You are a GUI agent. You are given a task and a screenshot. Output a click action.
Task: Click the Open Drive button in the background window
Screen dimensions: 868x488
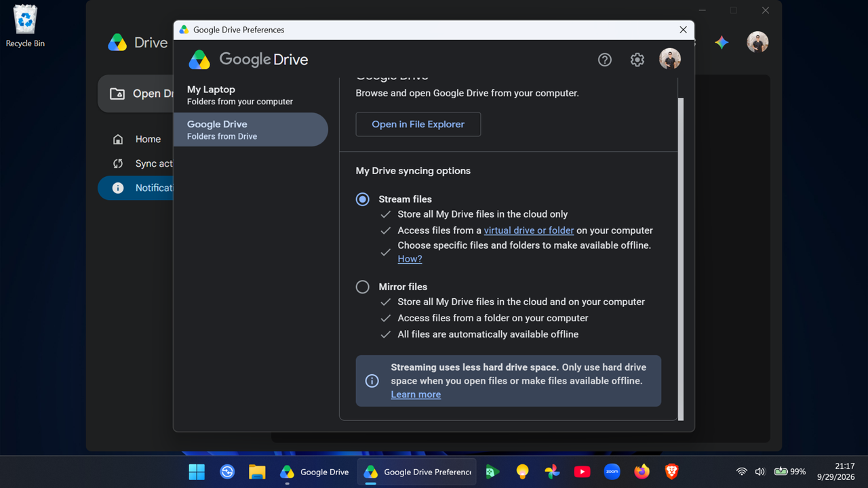coord(136,94)
